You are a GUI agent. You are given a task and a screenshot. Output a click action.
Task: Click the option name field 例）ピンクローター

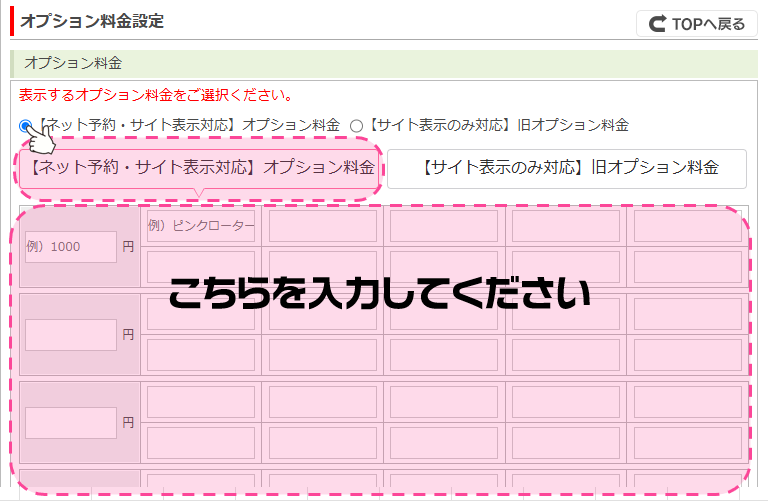[x=201, y=226]
